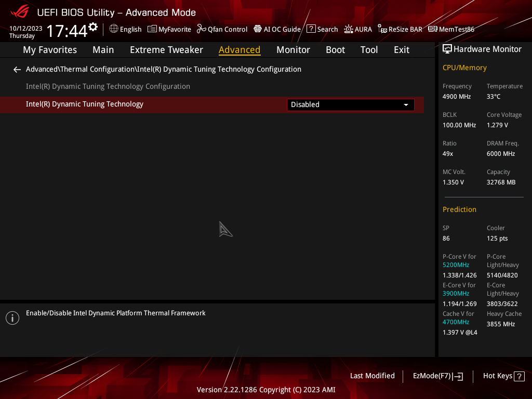532x399 pixels.
Task: Open Intel Dynamic Tuning Technology dropdown
Action: (x=350, y=105)
